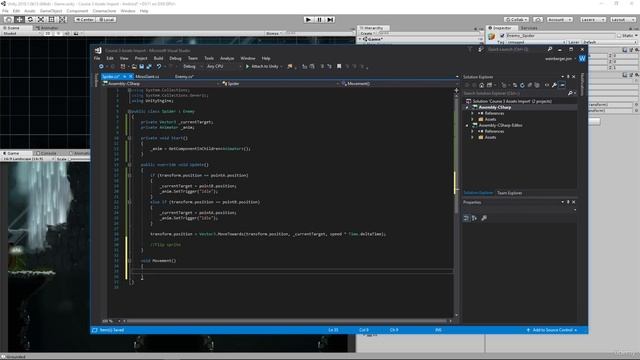
Task: Open Layer dropdown in Unity Inspector
Action: 609,42
